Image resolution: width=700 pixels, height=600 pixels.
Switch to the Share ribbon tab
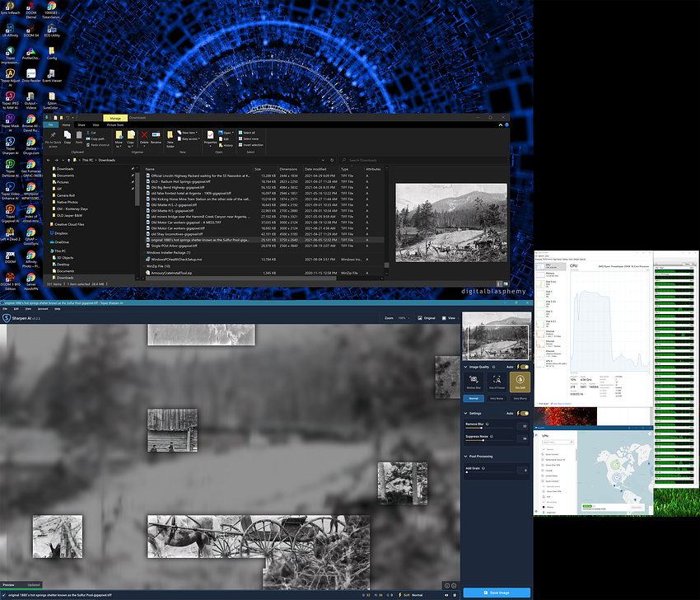[x=82, y=125]
